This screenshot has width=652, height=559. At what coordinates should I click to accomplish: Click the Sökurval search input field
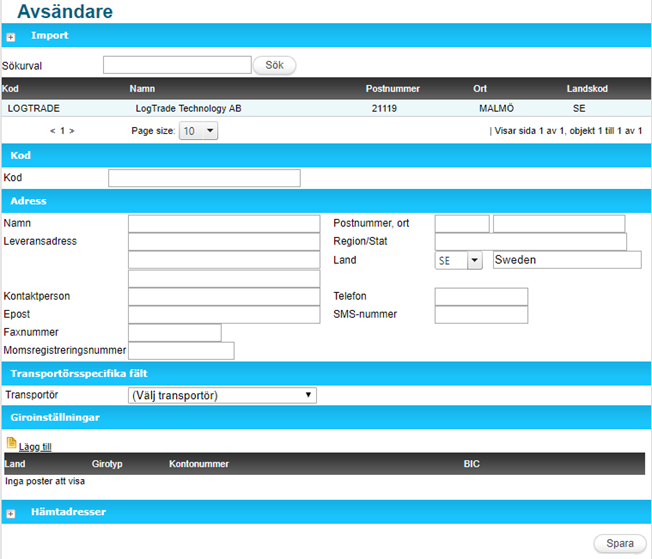point(177,65)
